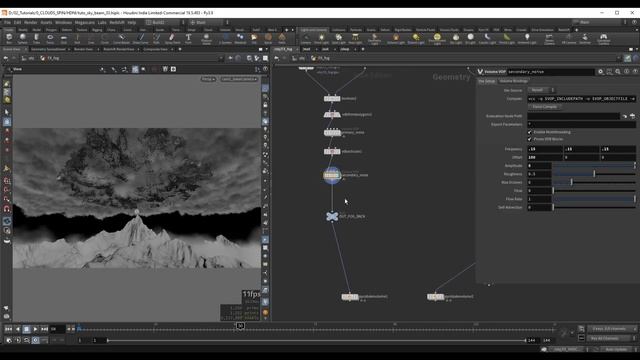
Task: Open the Volume Bindings parameter tab
Action: tap(513, 81)
